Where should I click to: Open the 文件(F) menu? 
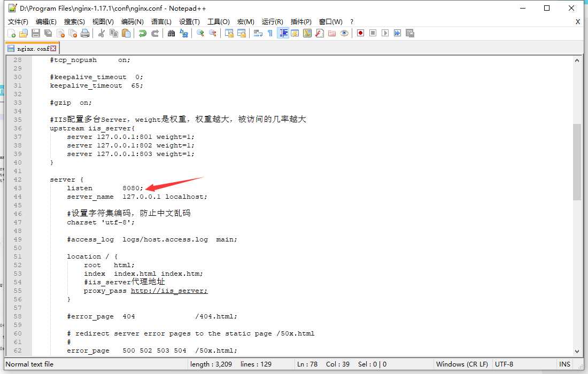pos(18,22)
